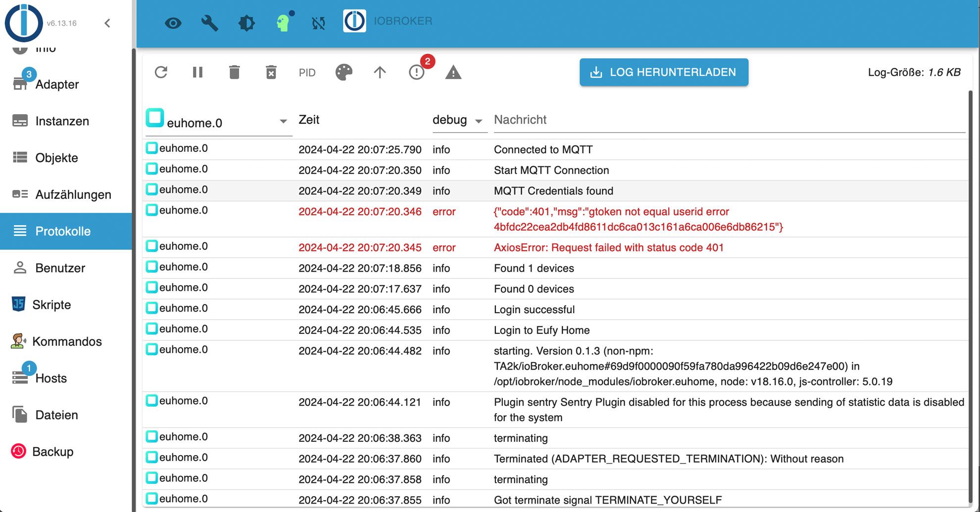Open the debug level filter dropdown
Viewport: 980px width, 512px height.
[x=459, y=120]
